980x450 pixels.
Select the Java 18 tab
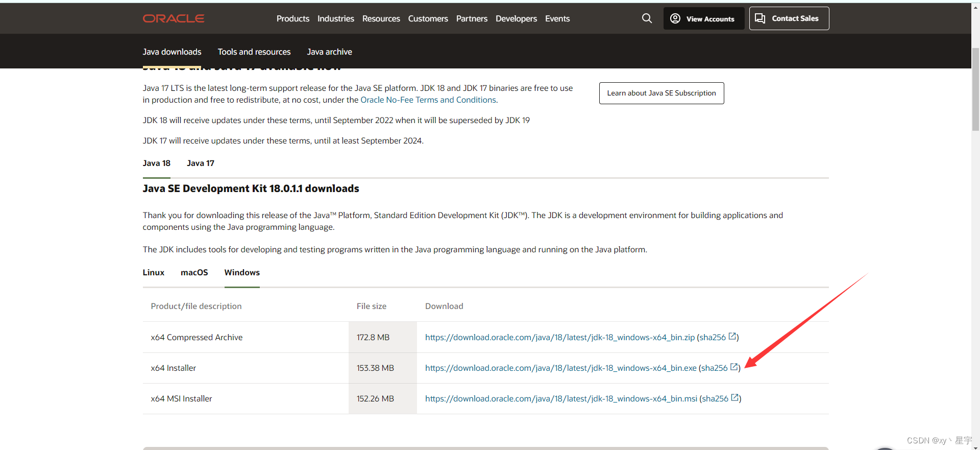click(157, 163)
